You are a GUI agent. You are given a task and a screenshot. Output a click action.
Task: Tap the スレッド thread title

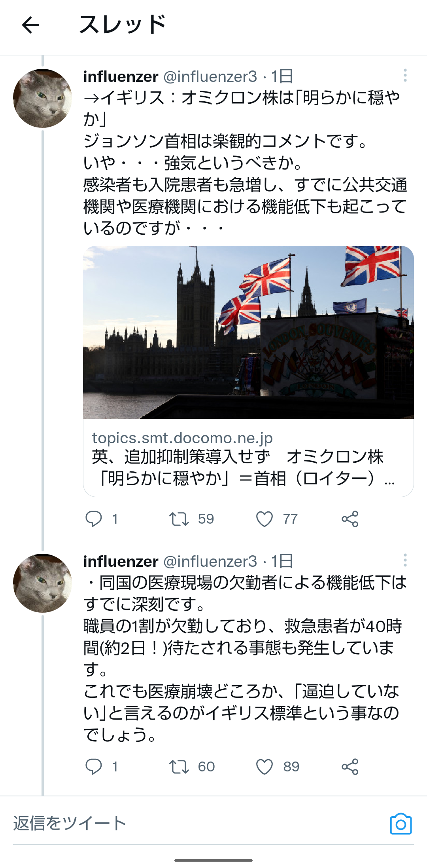(x=123, y=25)
